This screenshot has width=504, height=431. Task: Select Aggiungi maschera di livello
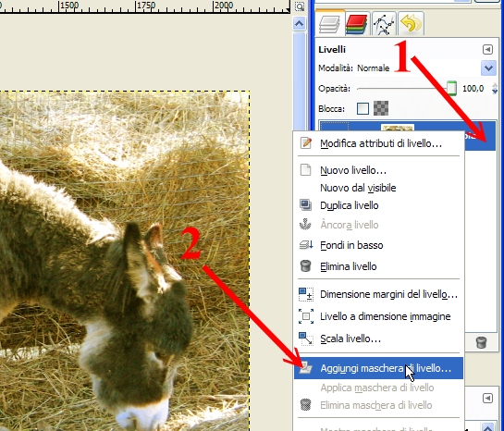point(378,368)
